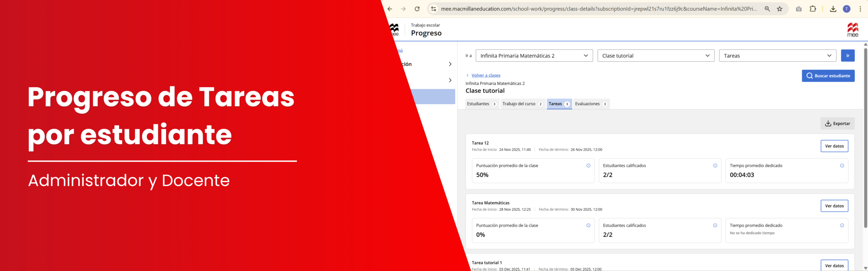Click the Tarea 12 title

480,143
